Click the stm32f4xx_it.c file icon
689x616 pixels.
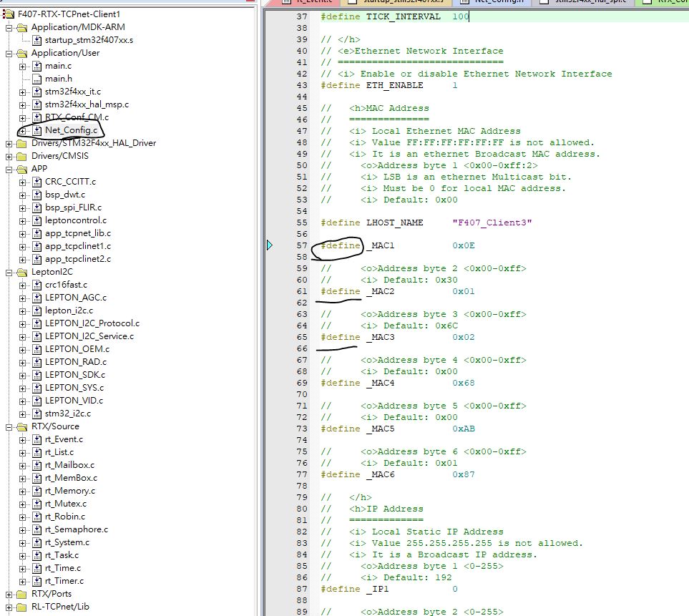pyautogui.click(x=37, y=92)
